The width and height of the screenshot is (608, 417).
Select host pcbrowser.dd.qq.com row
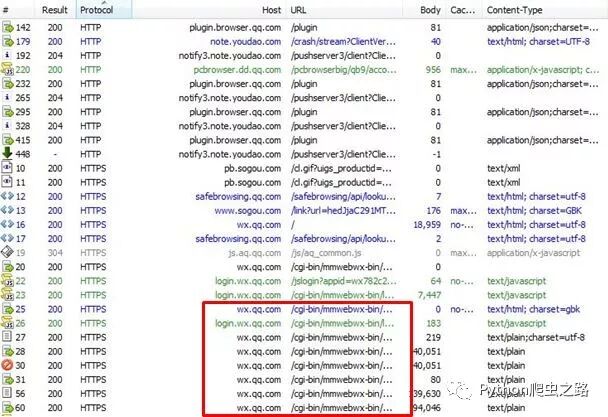click(x=237, y=69)
